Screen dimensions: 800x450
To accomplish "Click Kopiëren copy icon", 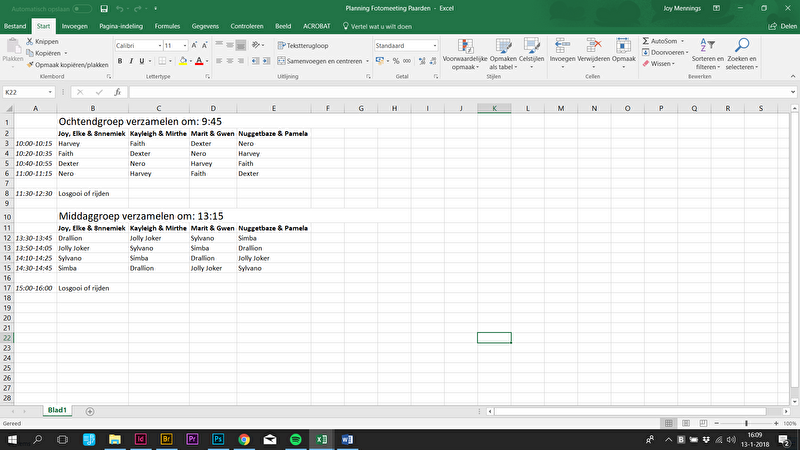I will click(30, 53).
